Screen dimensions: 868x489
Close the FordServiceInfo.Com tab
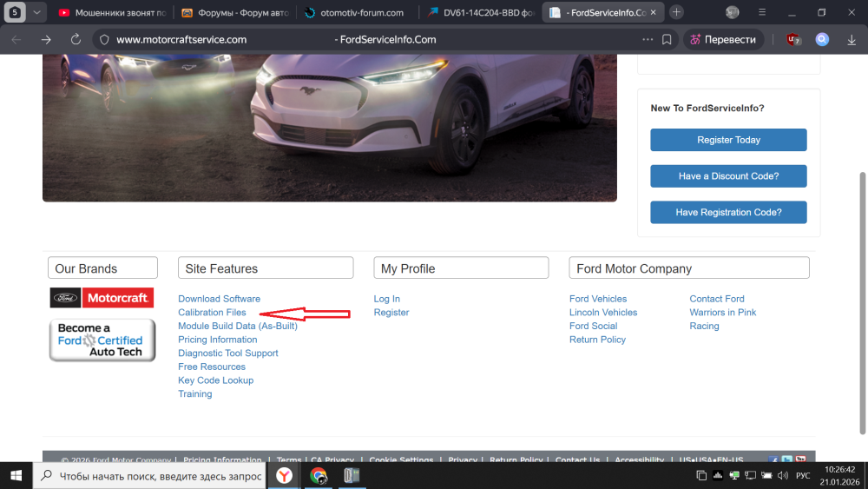(654, 12)
